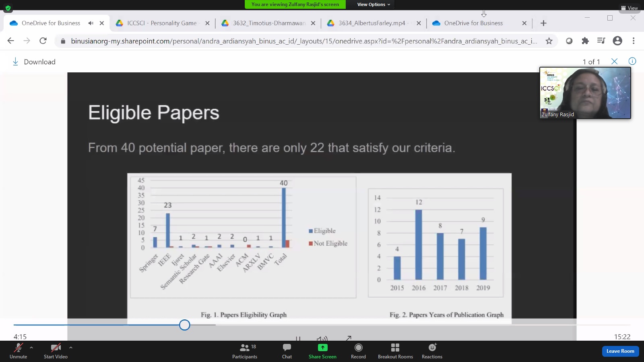The image size is (644, 362).
Task: Open the Chrome profile avatar
Action: click(617, 41)
